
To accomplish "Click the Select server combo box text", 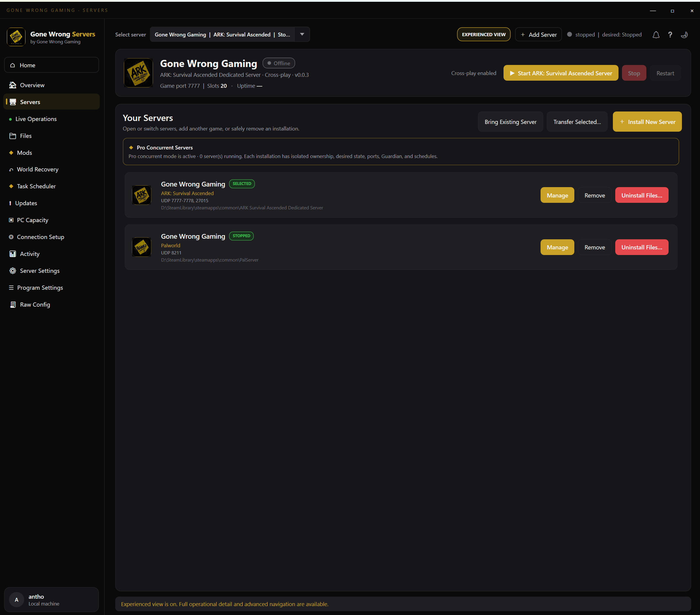I will point(222,35).
